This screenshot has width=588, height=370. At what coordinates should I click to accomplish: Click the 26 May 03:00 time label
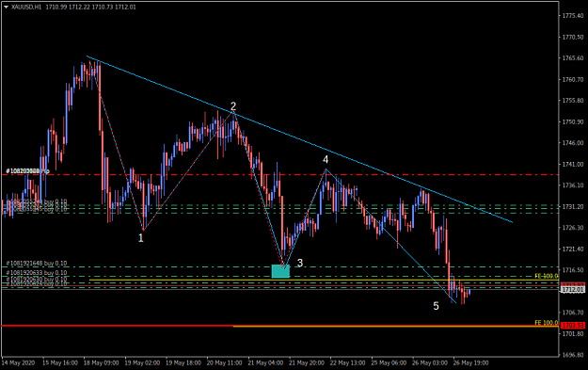click(430, 362)
